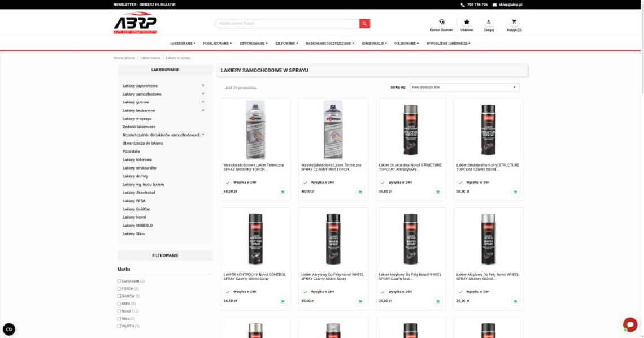Open WHEEL SPRAY Srebrny product image
This screenshot has width=644, height=338.
[488, 239]
